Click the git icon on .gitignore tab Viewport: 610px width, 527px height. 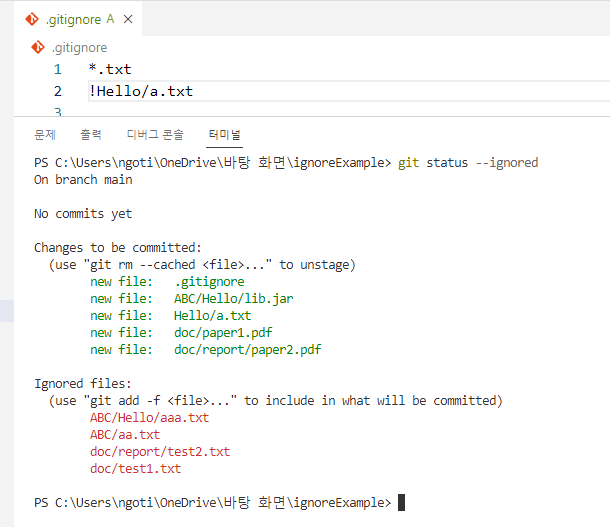[x=32, y=19]
